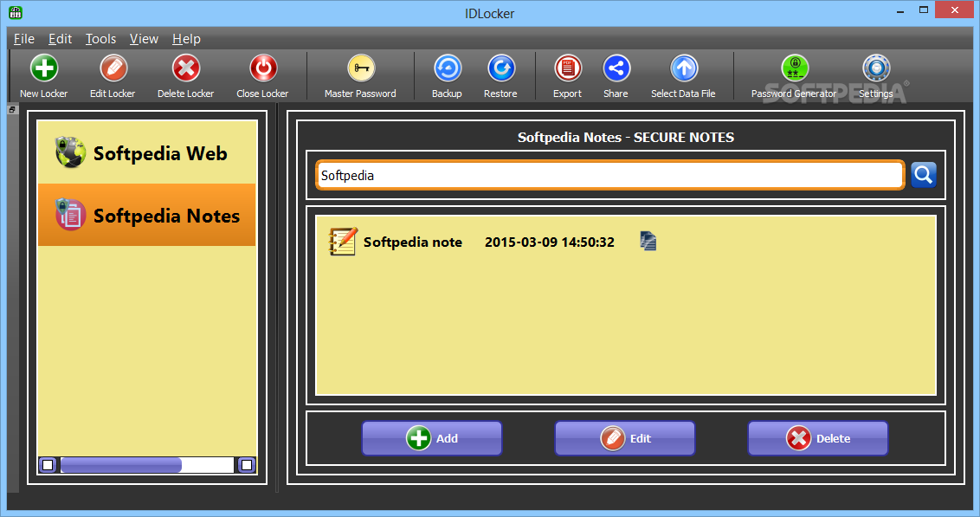Select the Softpedia Web locker
The width and height of the screenshot is (980, 517).
click(x=147, y=153)
